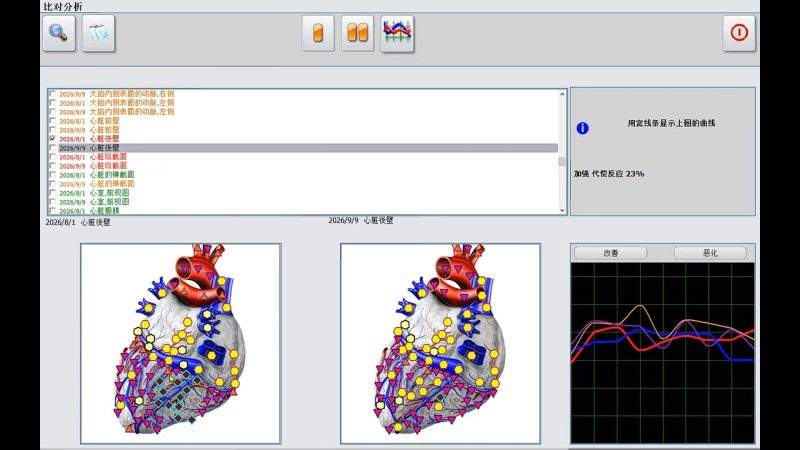Image resolution: width=800 pixels, height=450 pixels.
Task: Click the red power exit button
Action: click(739, 33)
